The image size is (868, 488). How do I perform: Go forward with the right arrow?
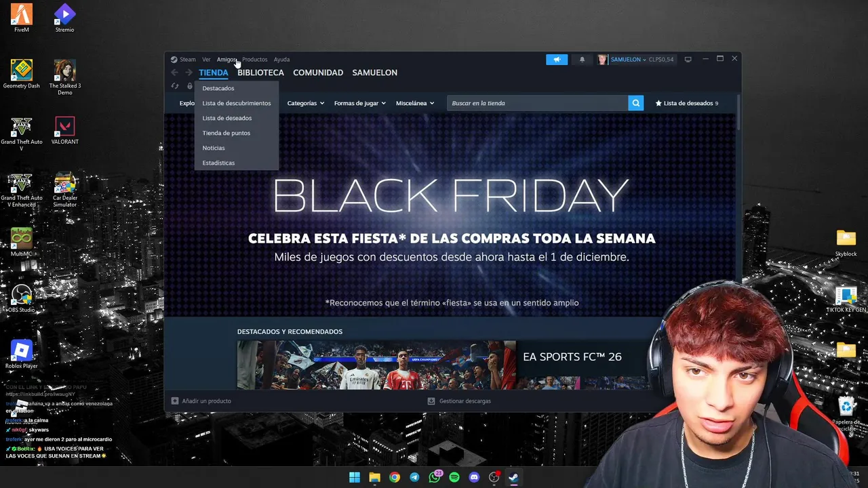189,73
